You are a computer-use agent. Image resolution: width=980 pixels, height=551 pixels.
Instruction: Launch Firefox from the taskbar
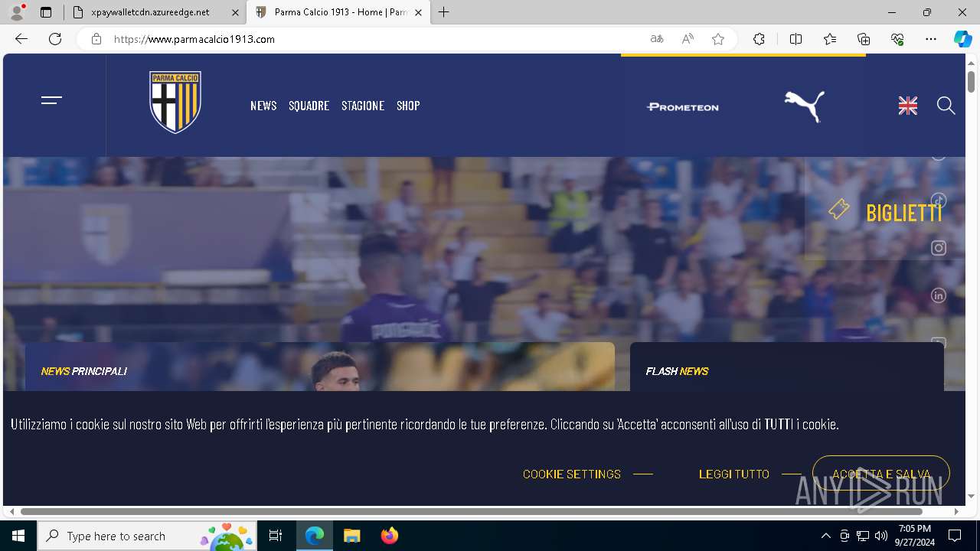[x=390, y=536]
